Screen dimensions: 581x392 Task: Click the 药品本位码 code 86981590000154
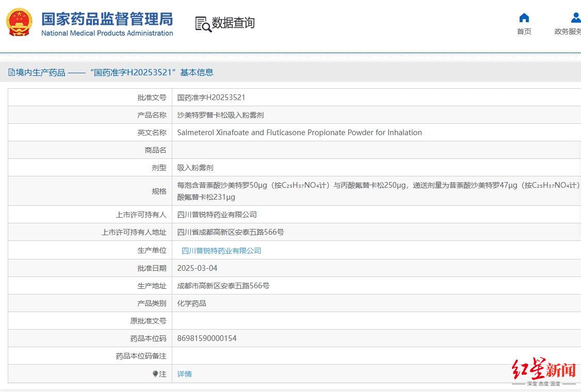pos(205,338)
